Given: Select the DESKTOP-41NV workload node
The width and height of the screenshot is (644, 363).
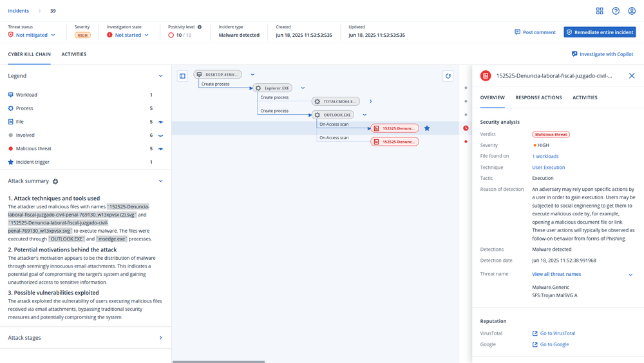Looking at the screenshot, I should coord(218,74).
